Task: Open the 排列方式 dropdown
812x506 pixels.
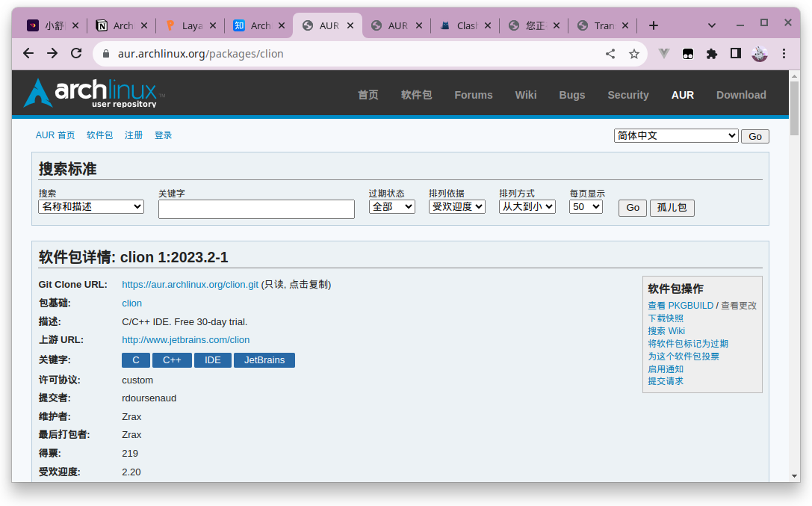Action: click(527, 206)
